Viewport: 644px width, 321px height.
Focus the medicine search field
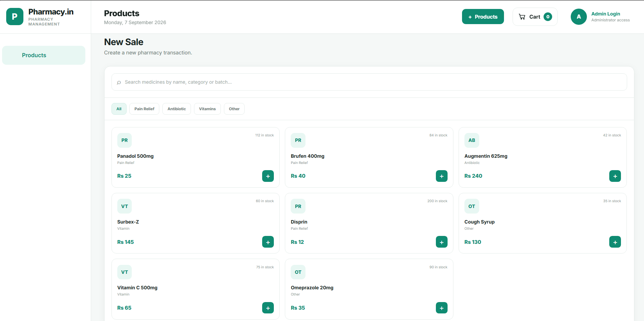click(369, 82)
